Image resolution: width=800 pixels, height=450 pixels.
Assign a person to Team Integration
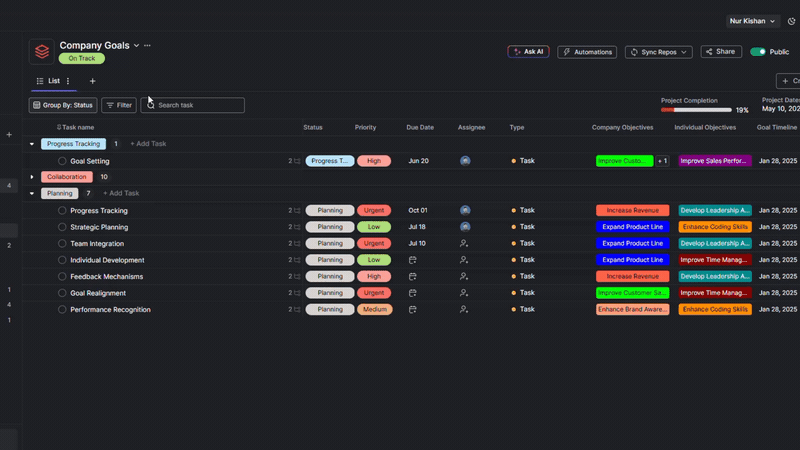[x=464, y=243]
